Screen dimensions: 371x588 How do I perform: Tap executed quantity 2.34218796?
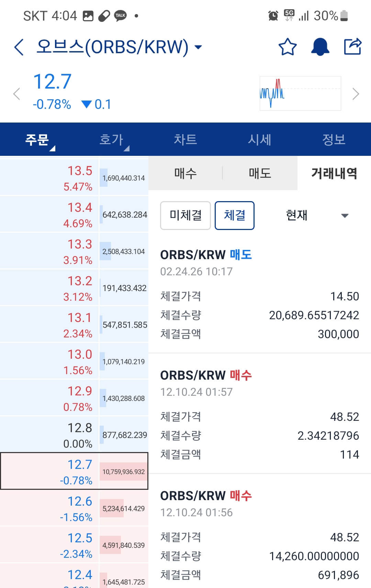[x=328, y=436]
